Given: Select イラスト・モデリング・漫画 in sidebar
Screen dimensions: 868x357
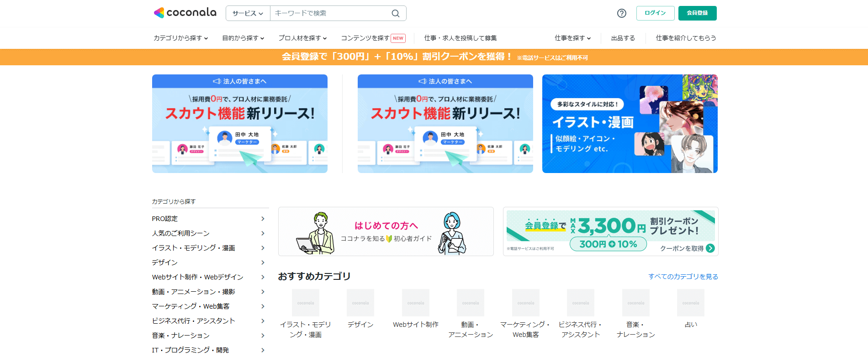Looking at the screenshot, I should click(x=194, y=248).
